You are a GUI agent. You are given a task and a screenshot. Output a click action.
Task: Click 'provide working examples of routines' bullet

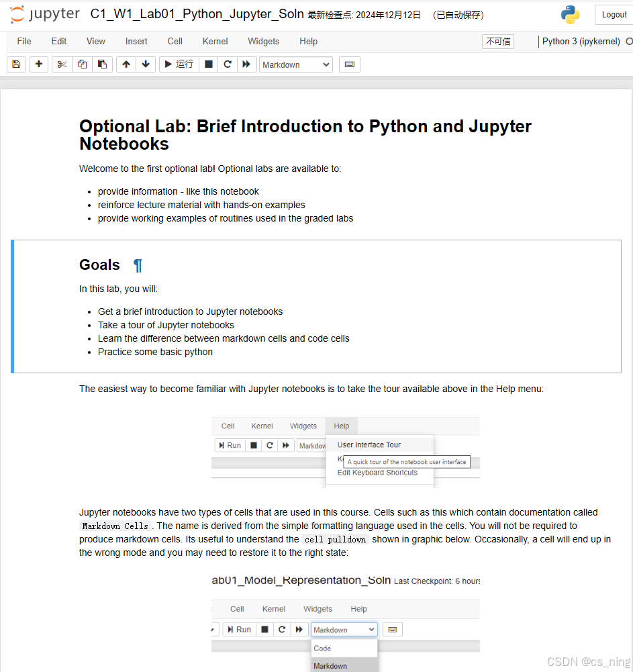[x=226, y=218]
